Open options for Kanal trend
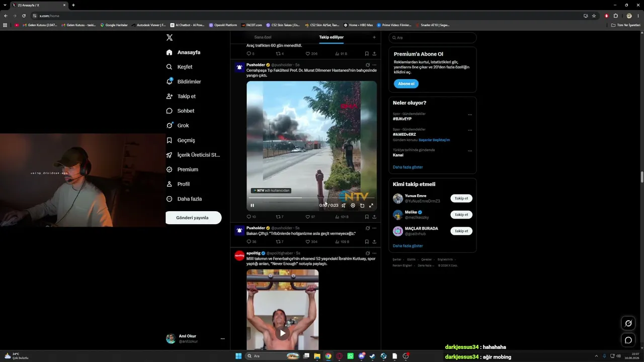 click(470, 151)
